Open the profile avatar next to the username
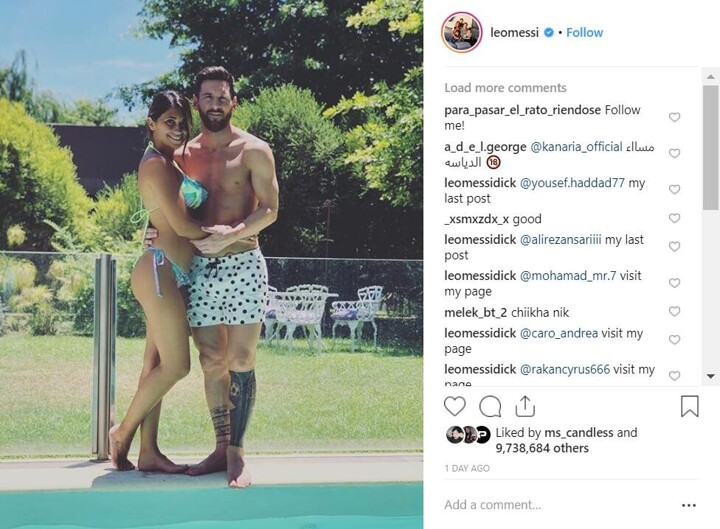 coord(461,33)
